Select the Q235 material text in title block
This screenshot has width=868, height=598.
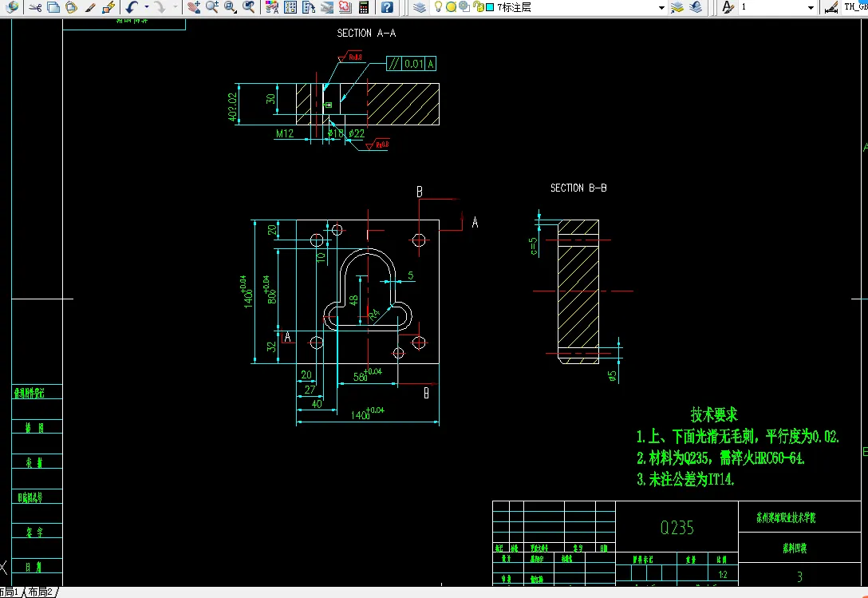(x=677, y=528)
